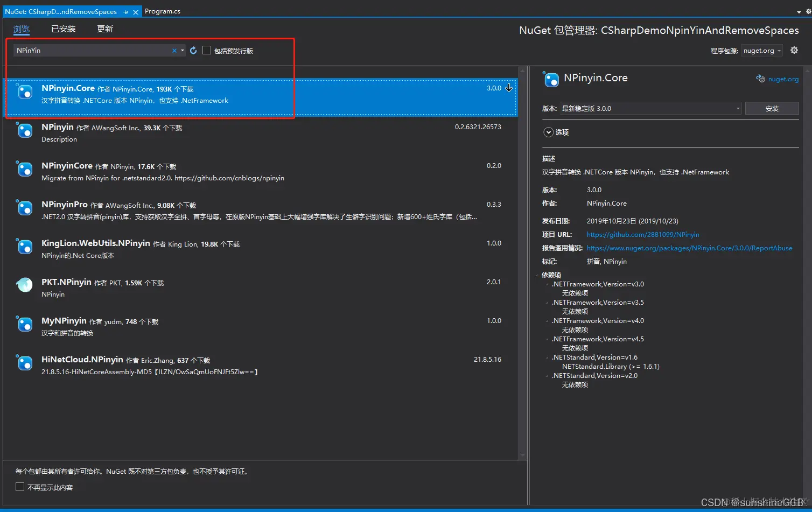Switch to the Updates tab
This screenshot has height=512, width=812.
105,29
